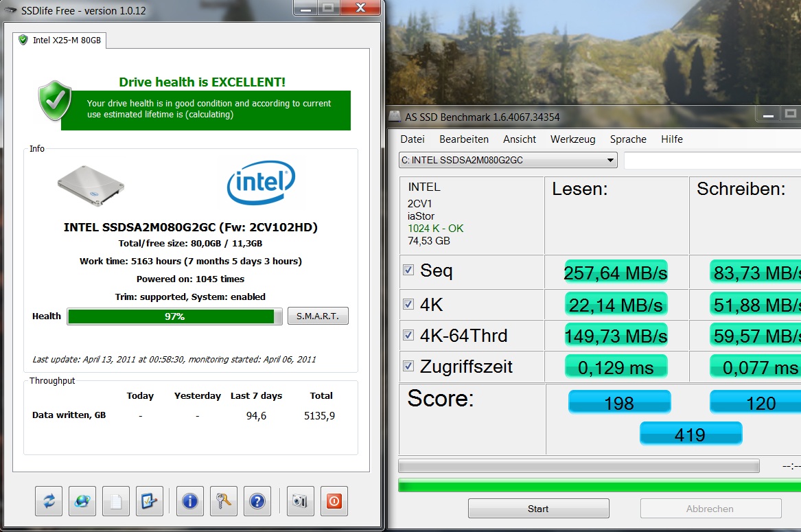Select the Intel X25-M 80GB tab
Viewport: 801px width, 532px height.
[x=60, y=40]
